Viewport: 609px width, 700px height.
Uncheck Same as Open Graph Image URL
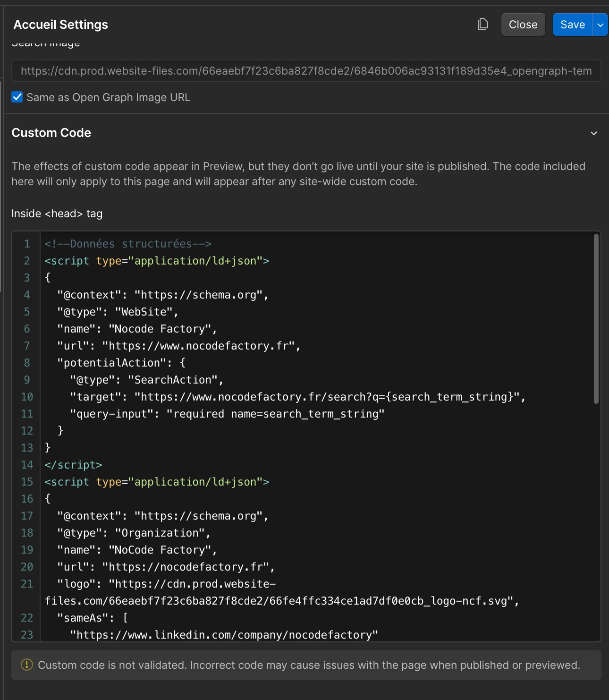pos(17,97)
